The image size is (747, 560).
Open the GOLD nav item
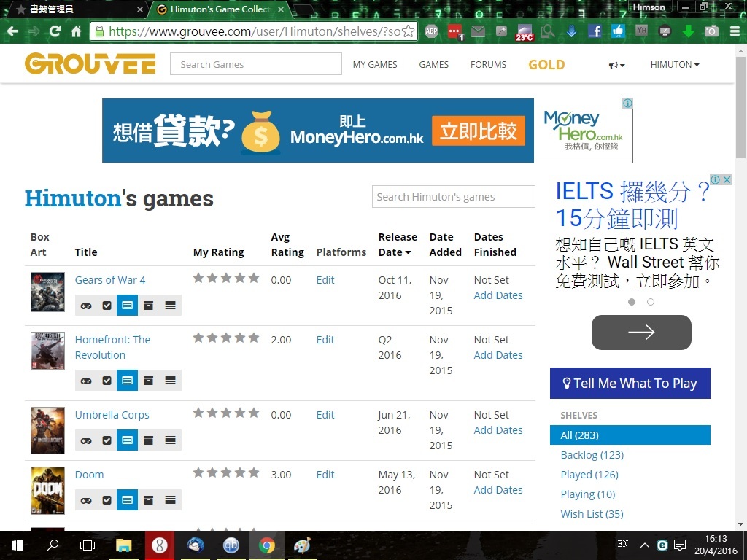[x=546, y=64]
